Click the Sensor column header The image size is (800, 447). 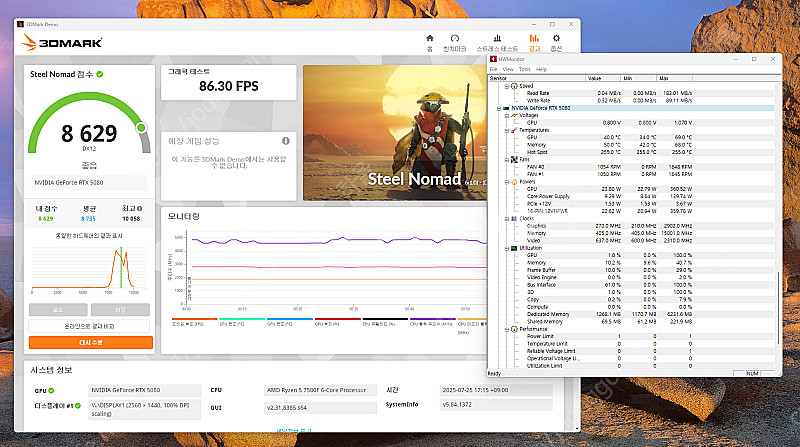[x=536, y=78]
